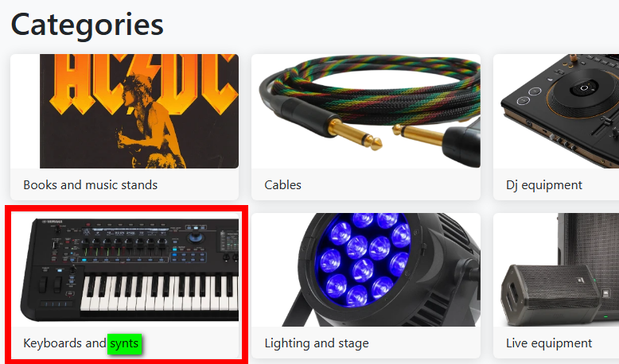The height and width of the screenshot is (364, 619).
Task: Click the blue knob on Yamaha synth
Action: pyautogui.click(x=196, y=238)
